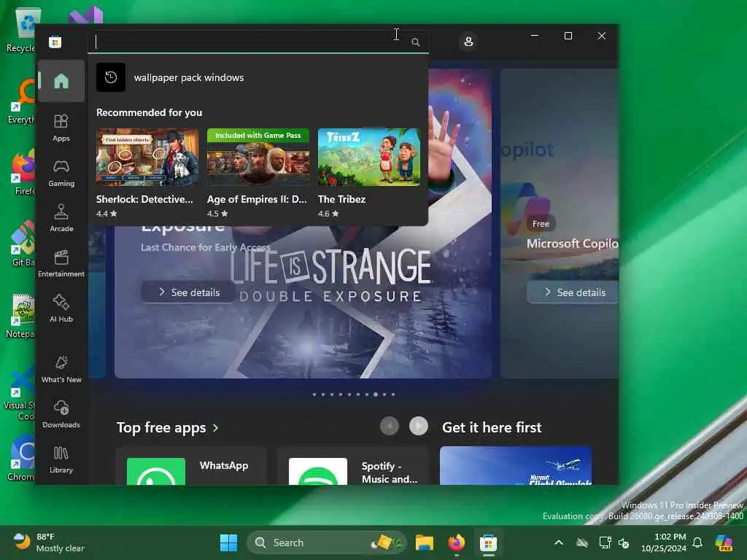Viewport: 747px width, 560px height.
Task: Open Firefox from the taskbar
Action: pyautogui.click(x=457, y=542)
